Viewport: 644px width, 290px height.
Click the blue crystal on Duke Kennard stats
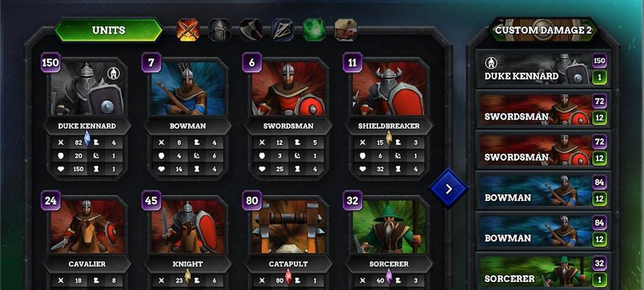pyautogui.click(x=87, y=139)
